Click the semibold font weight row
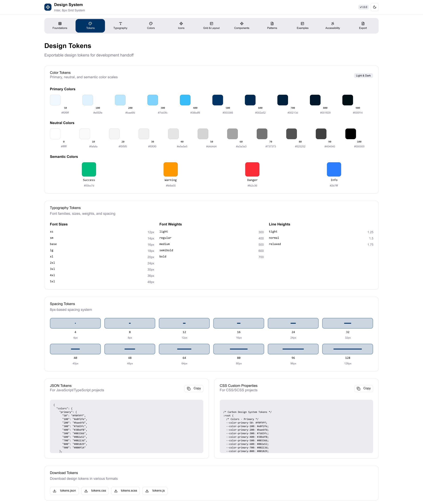 pyautogui.click(x=211, y=251)
